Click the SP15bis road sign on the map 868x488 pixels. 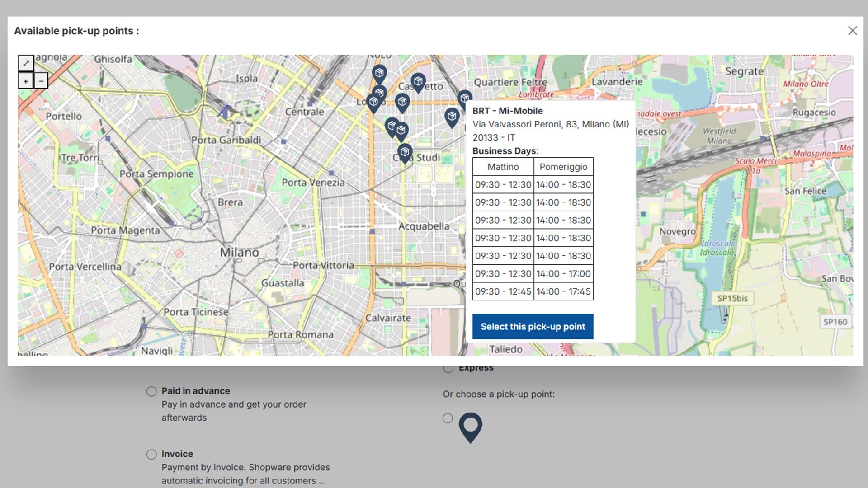coord(732,298)
